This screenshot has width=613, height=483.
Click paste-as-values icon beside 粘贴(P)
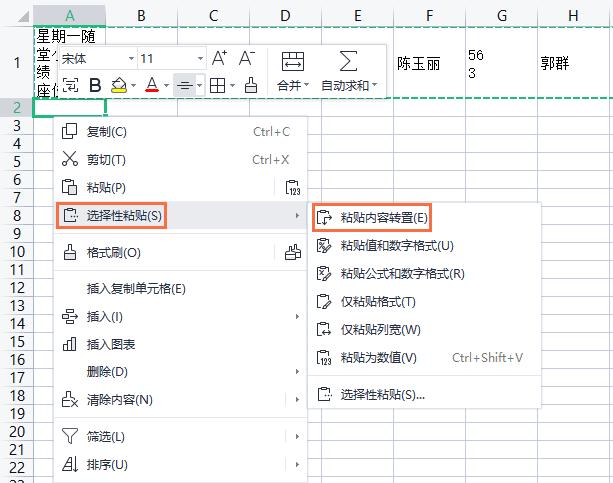292,188
